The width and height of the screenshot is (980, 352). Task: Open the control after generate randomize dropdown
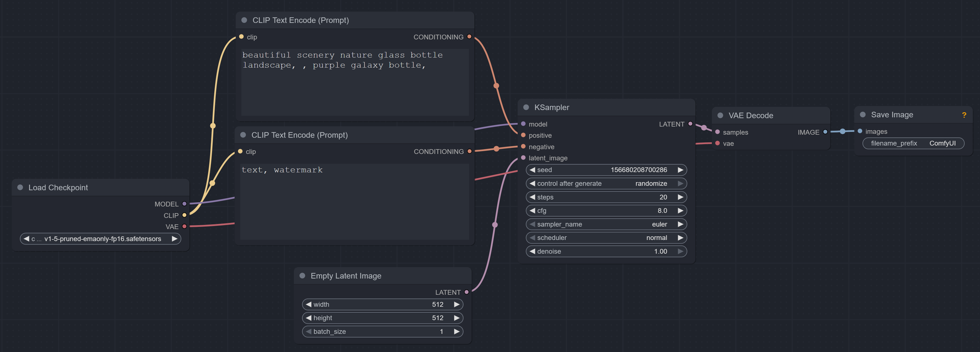coord(606,184)
